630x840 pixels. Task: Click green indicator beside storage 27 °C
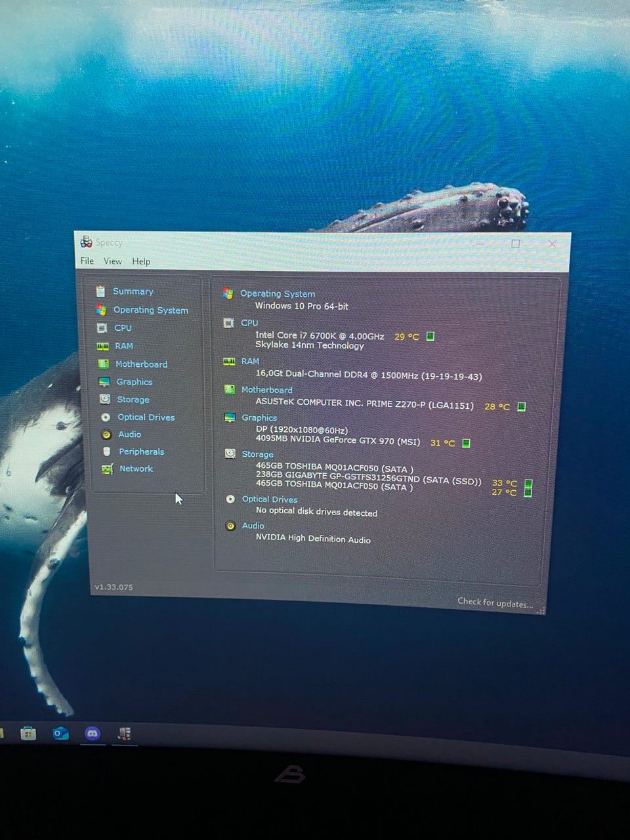pos(528,492)
